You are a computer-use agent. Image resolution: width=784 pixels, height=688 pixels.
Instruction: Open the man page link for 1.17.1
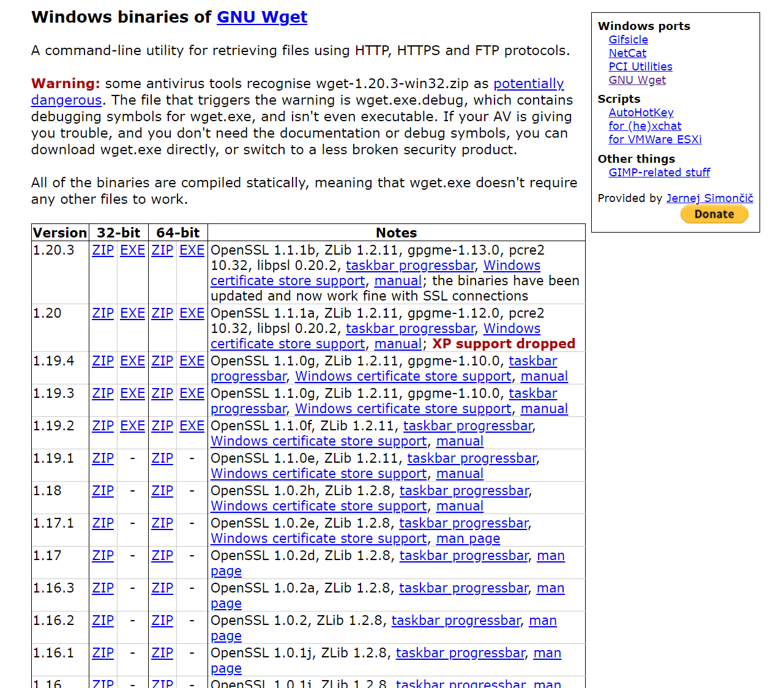tap(468, 538)
